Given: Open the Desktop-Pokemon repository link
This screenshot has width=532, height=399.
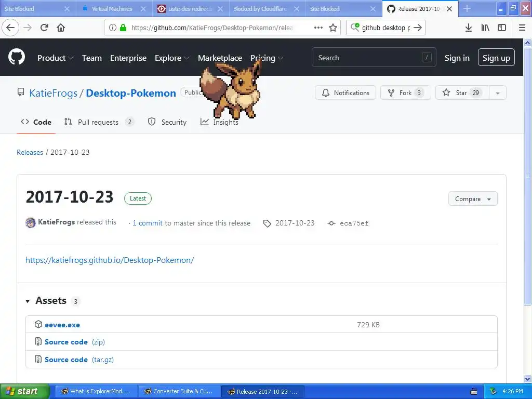Looking at the screenshot, I should coord(131,93).
